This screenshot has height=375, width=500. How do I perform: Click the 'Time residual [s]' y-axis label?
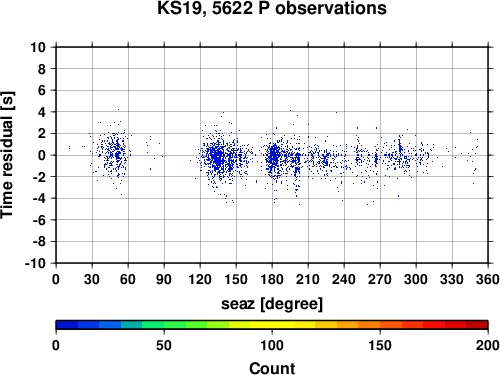coord(7,155)
